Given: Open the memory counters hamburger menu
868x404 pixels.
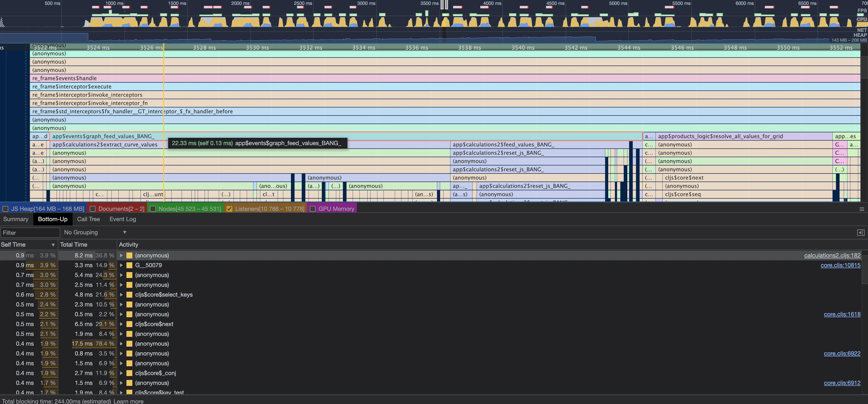Looking at the screenshot, I should click(862, 209).
